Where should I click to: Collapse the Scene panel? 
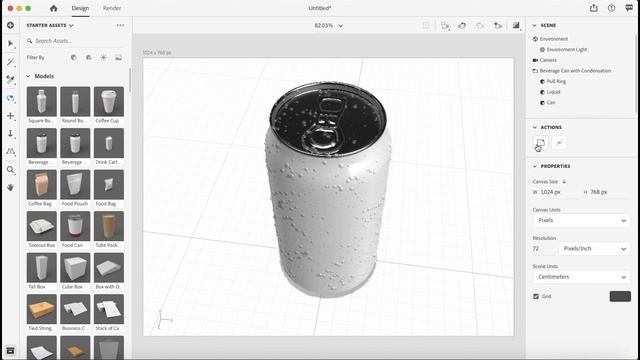pos(534,25)
